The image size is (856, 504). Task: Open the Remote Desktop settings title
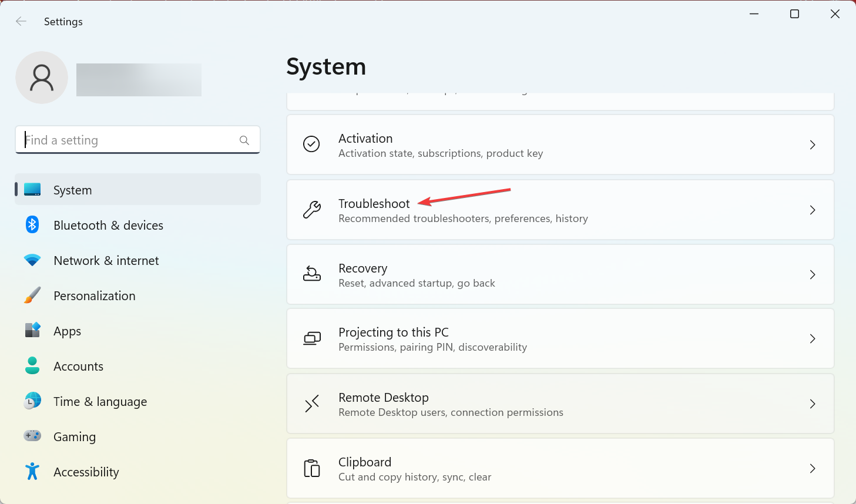point(384,398)
